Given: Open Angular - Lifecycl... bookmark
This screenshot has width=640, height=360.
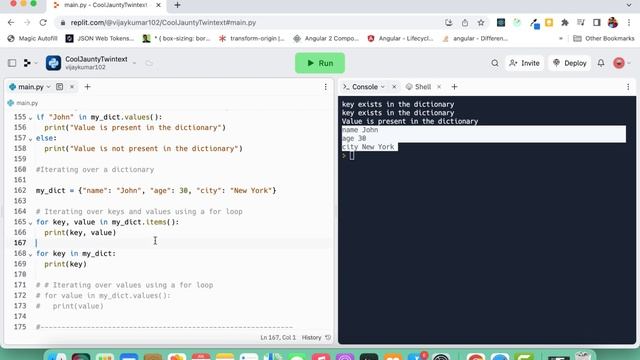Looking at the screenshot, I should point(400,38).
